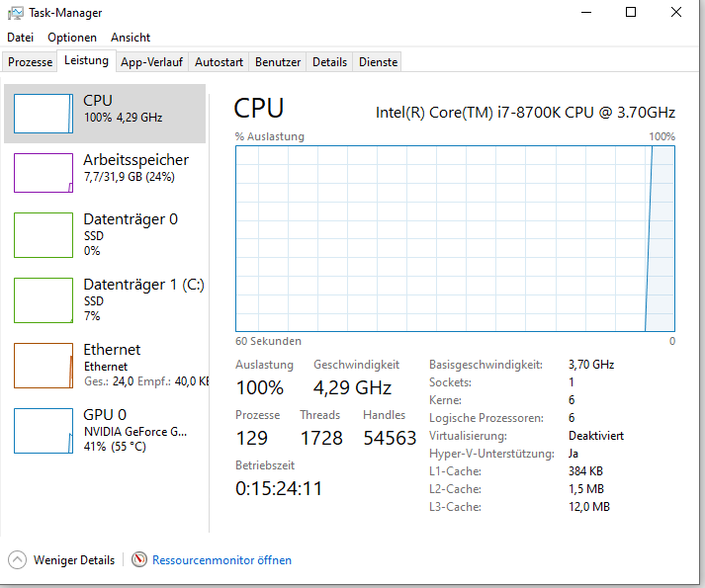This screenshot has height=588, width=705.
Task: Select the GPU 0 graph icon
Action: coord(44,431)
